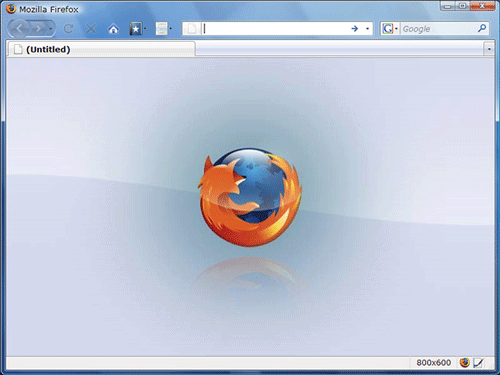Stop loading with the X icon
The width and height of the screenshot is (500, 375).
[x=91, y=29]
